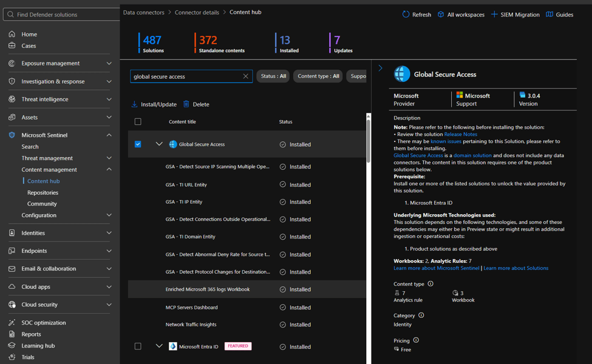Click Email & collaboration envelope icon

[12, 269]
